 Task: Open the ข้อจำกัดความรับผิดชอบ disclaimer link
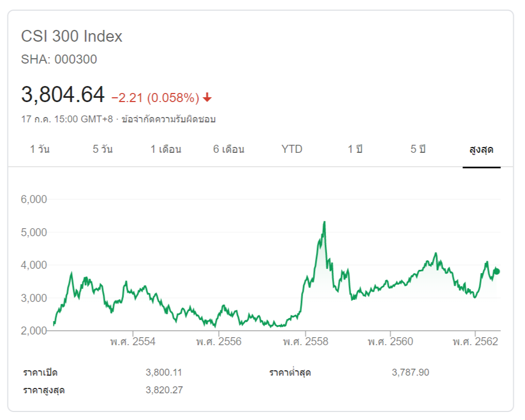[x=168, y=119]
